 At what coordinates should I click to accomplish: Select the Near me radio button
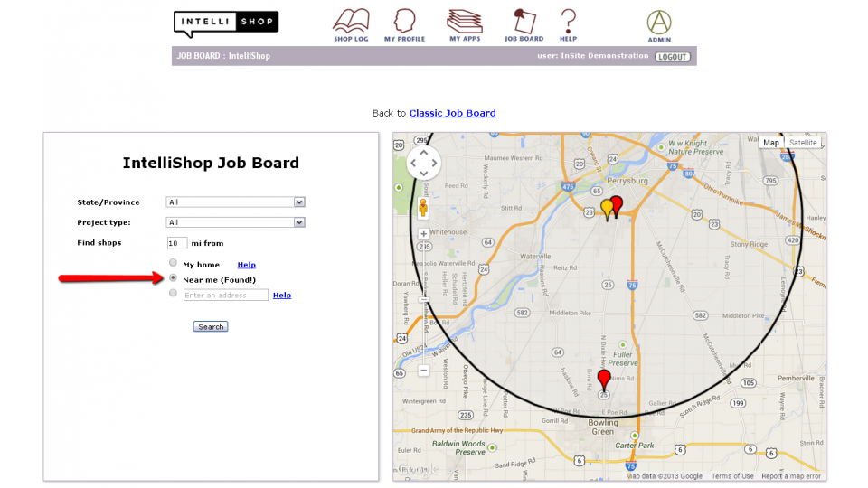(x=174, y=279)
